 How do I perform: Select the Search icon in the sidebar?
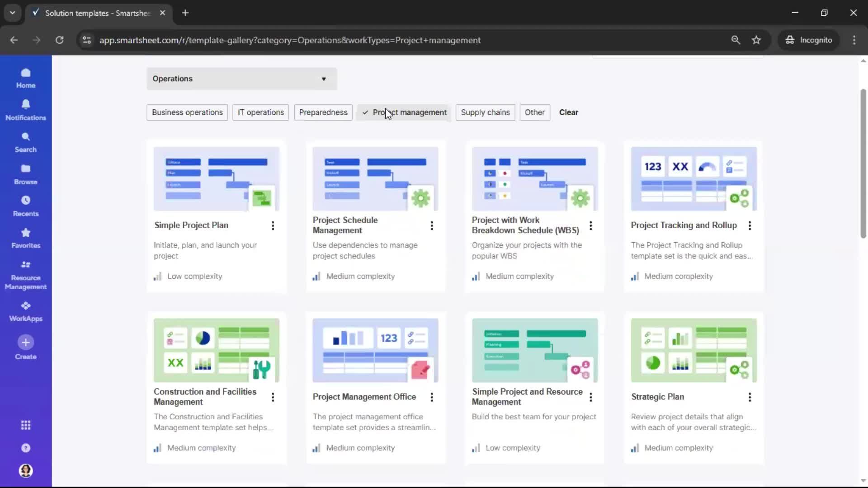pyautogui.click(x=25, y=141)
